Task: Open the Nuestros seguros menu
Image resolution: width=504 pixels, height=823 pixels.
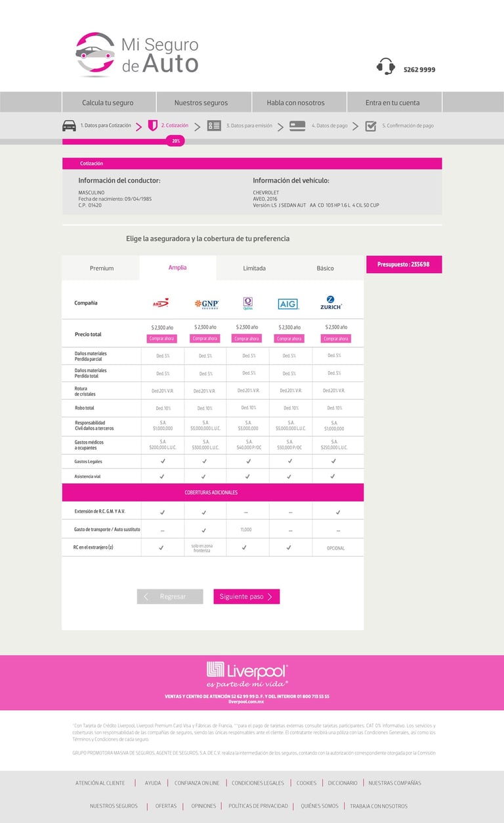Action: [x=201, y=102]
